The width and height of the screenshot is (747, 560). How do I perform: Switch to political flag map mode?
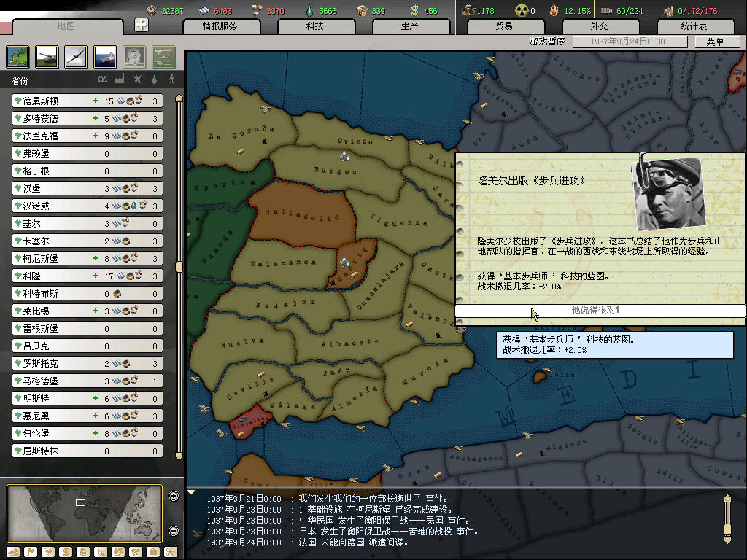(31, 551)
